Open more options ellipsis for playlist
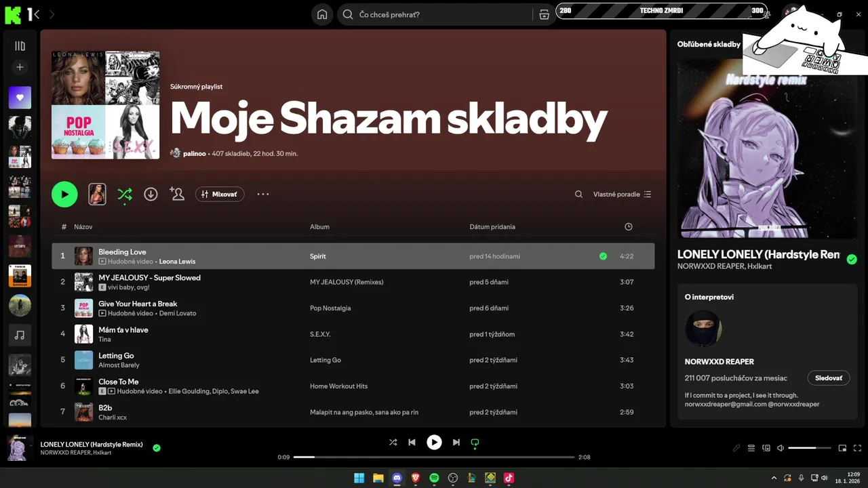Viewport: 868px width, 488px height. click(263, 195)
